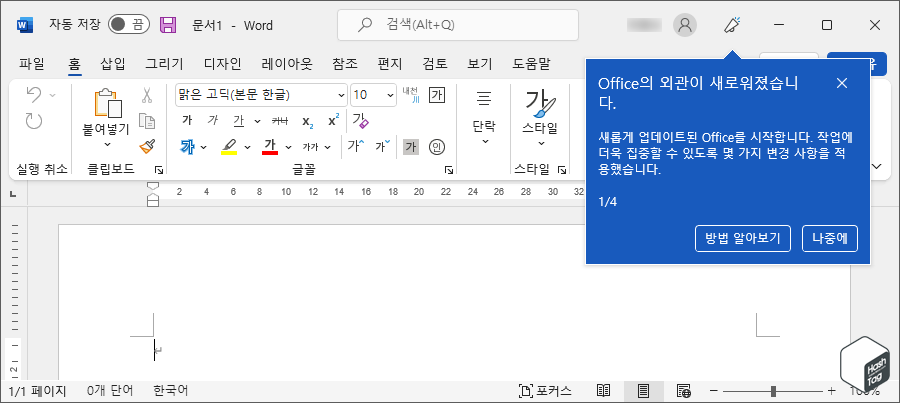This screenshot has width=900, height=403.
Task: Click the account profile avatar icon
Action: pyautogui.click(x=685, y=25)
